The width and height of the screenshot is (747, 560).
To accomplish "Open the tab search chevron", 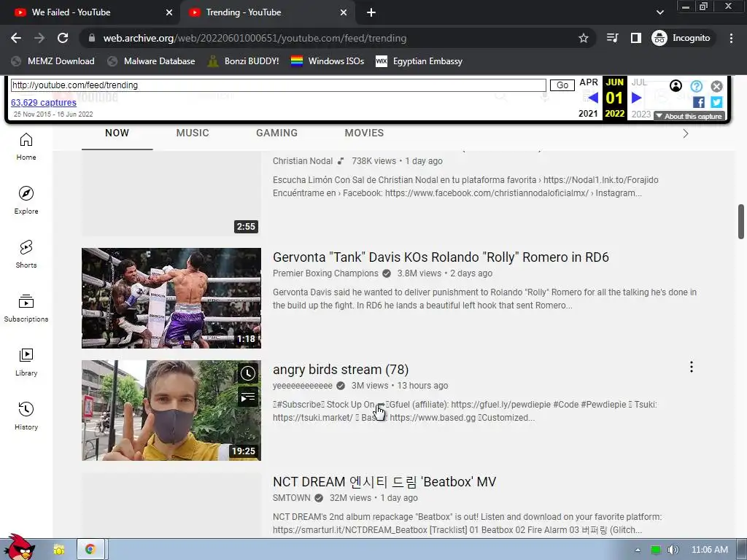I will point(659,12).
